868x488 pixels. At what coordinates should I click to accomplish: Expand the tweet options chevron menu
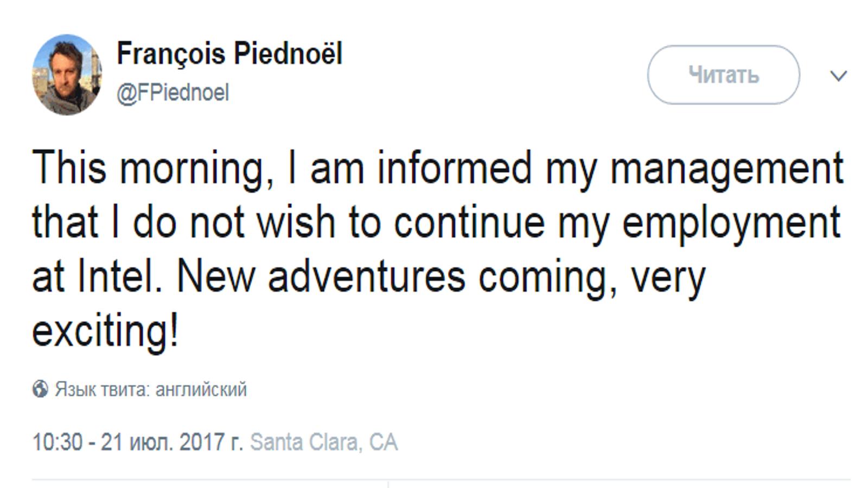coord(839,76)
